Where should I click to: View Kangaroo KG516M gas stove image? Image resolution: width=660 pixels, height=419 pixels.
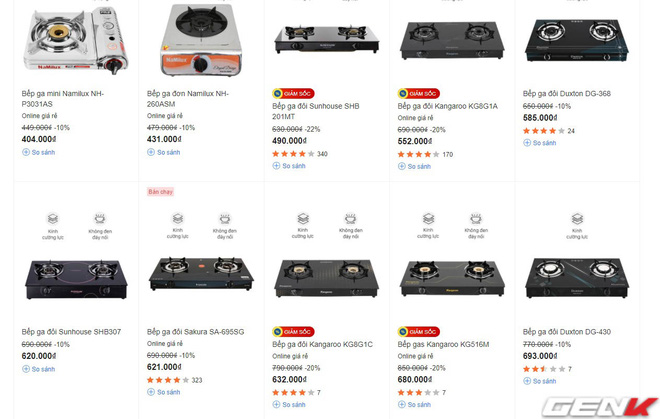[452, 277]
